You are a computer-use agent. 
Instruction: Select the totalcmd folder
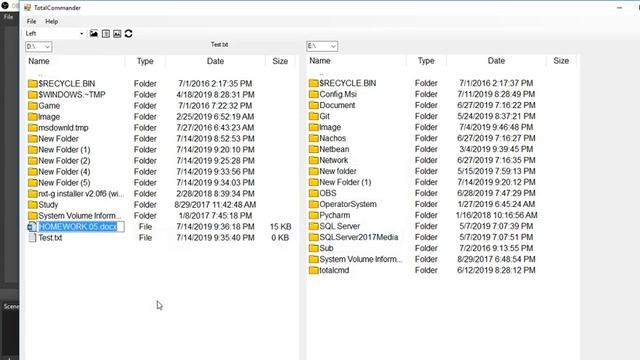coord(329,271)
